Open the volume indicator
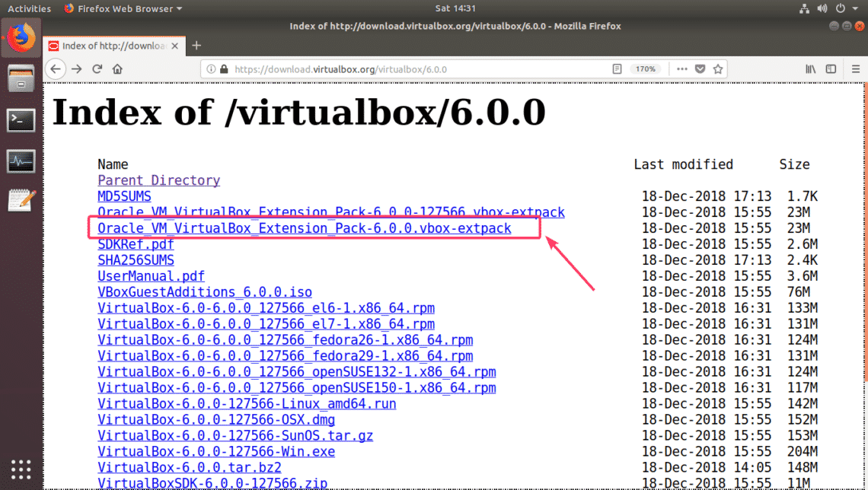The width and height of the screenshot is (868, 490). click(822, 8)
